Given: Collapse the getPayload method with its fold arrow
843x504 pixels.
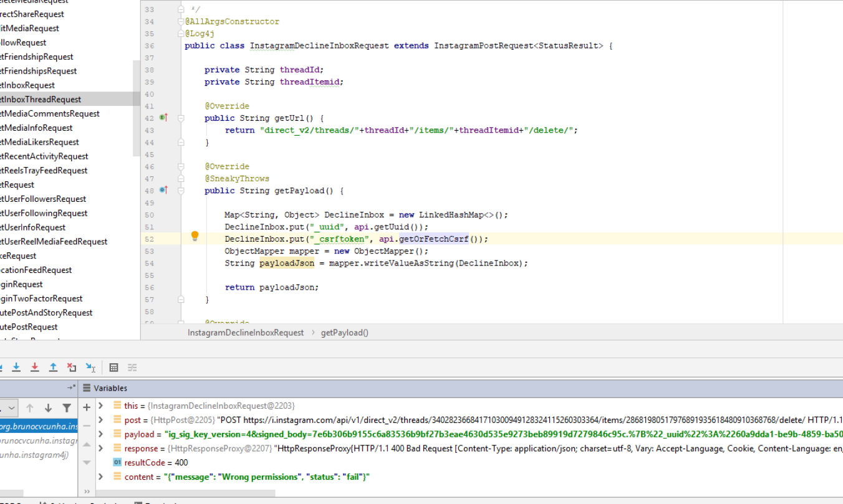Looking at the screenshot, I should point(180,190).
